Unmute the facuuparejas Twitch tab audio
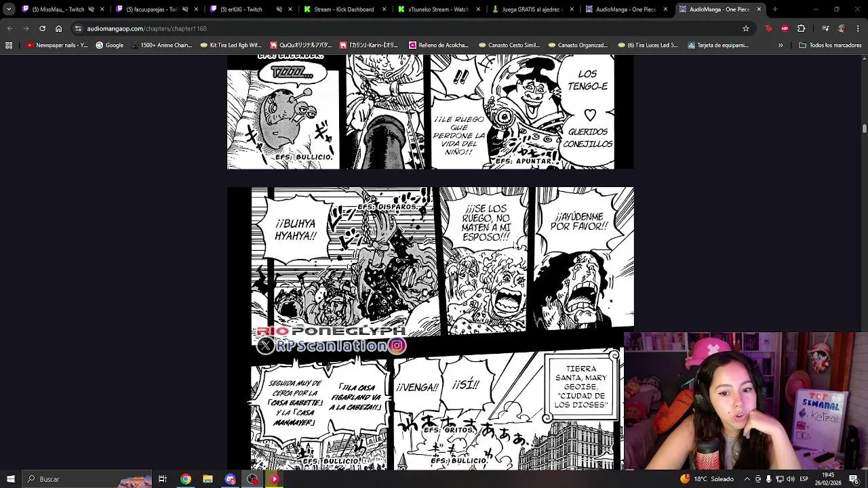The image size is (868, 488). 185,9
